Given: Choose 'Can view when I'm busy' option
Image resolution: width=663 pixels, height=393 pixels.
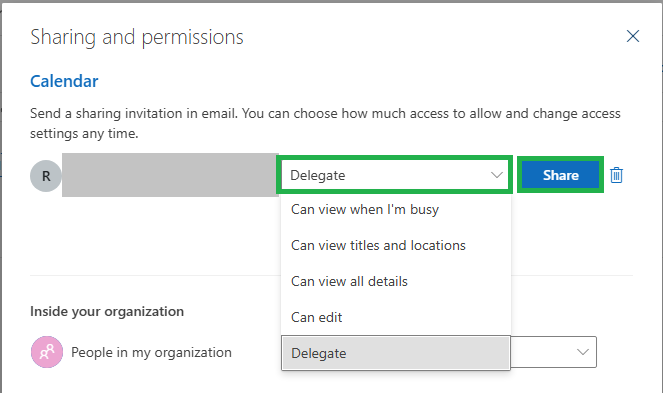Looking at the screenshot, I should click(x=396, y=209).
